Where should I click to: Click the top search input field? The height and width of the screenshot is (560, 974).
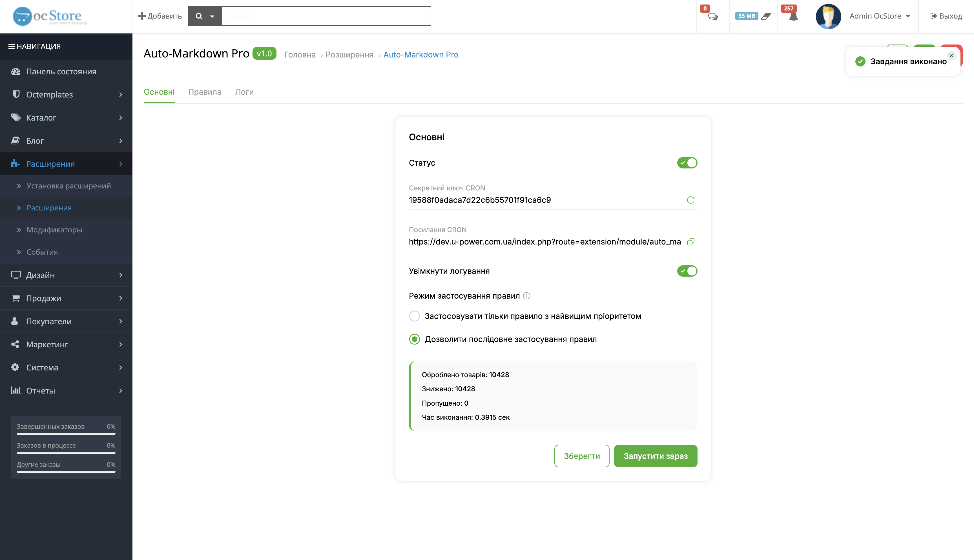(x=326, y=16)
